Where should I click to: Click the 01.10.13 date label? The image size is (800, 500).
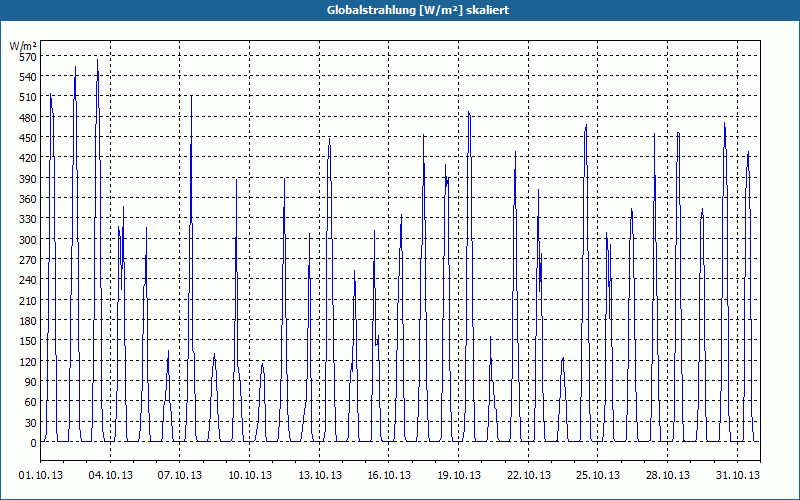click(x=41, y=476)
